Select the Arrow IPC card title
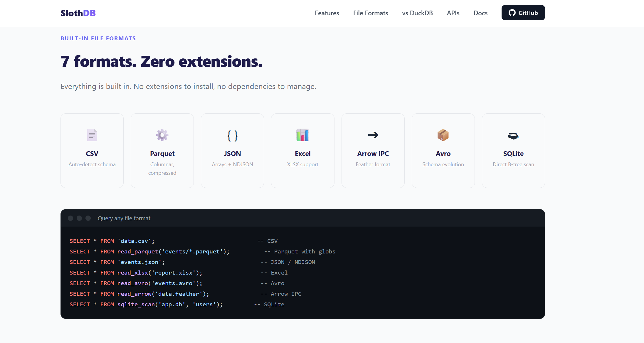Screen dimensions: 644x343 point(373,154)
